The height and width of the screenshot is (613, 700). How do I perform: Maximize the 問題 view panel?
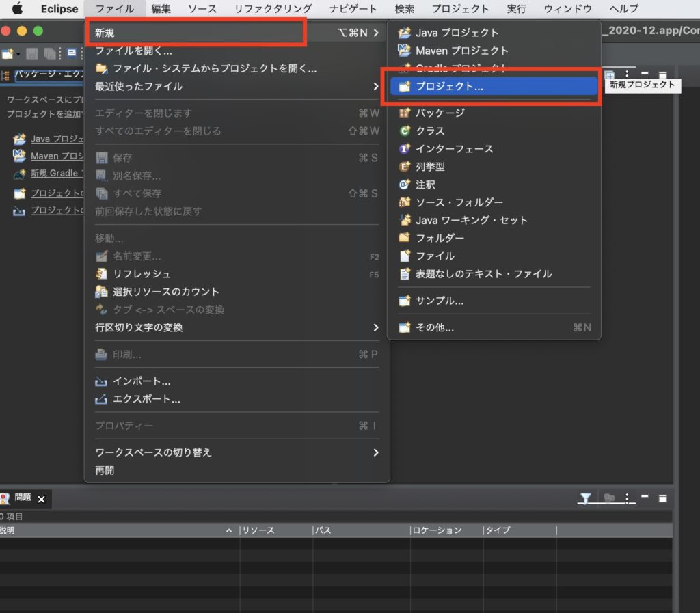pyautogui.click(x=662, y=498)
